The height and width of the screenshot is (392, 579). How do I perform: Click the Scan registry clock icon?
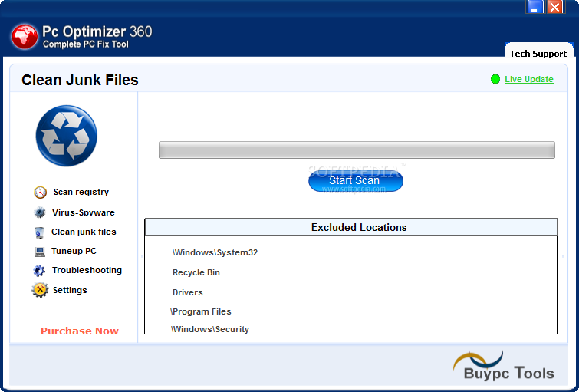(x=40, y=192)
